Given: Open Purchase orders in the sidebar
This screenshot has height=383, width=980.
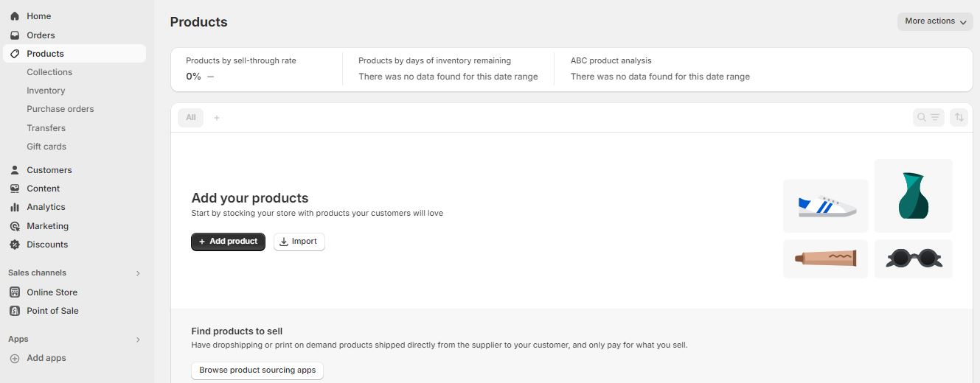Looking at the screenshot, I should [x=60, y=109].
